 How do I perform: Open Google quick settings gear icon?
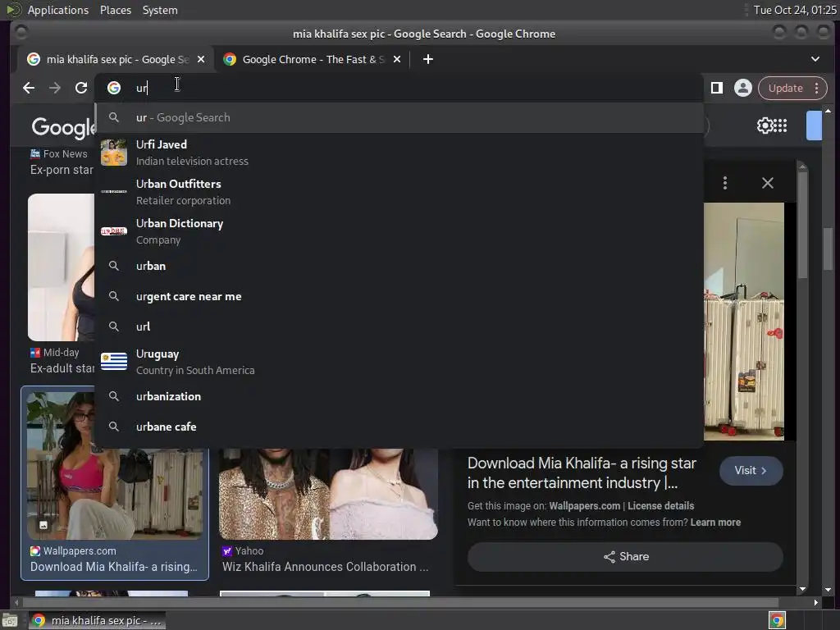click(x=765, y=126)
